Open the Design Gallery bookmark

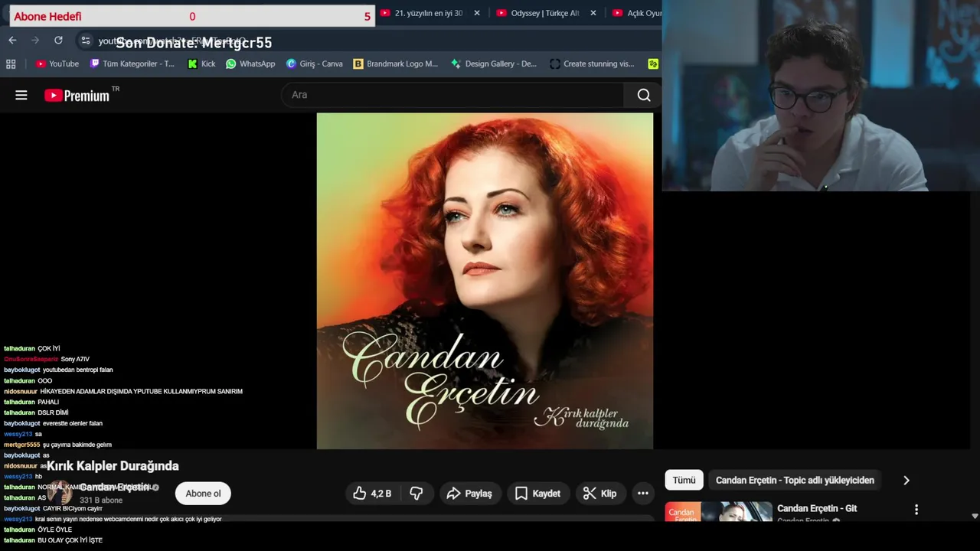494,64
